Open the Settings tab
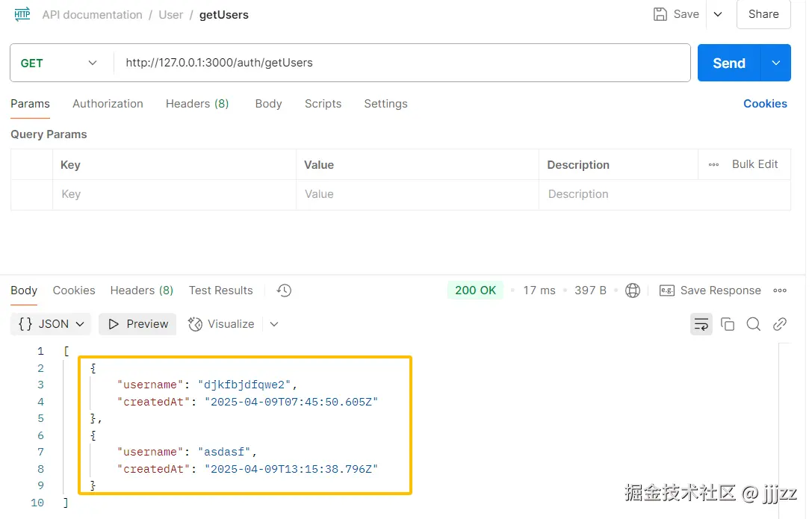812x519 pixels. pos(385,104)
